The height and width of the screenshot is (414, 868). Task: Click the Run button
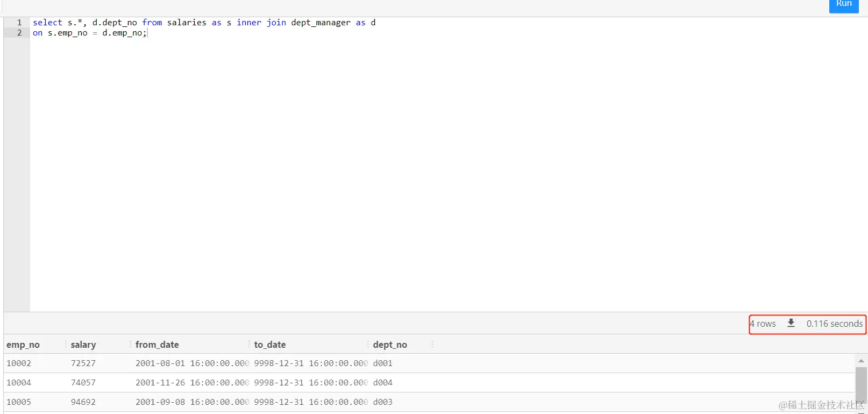coord(843,5)
